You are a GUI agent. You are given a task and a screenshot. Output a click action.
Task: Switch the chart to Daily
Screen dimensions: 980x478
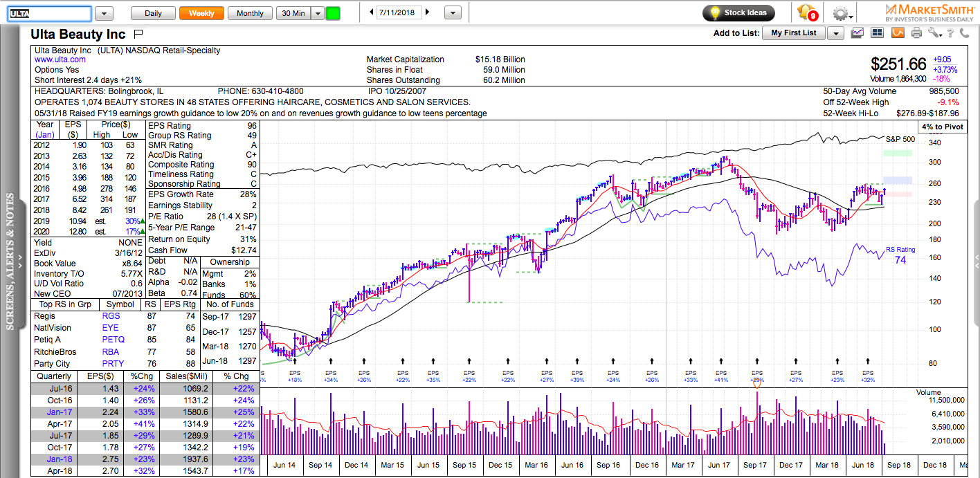point(153,13)
